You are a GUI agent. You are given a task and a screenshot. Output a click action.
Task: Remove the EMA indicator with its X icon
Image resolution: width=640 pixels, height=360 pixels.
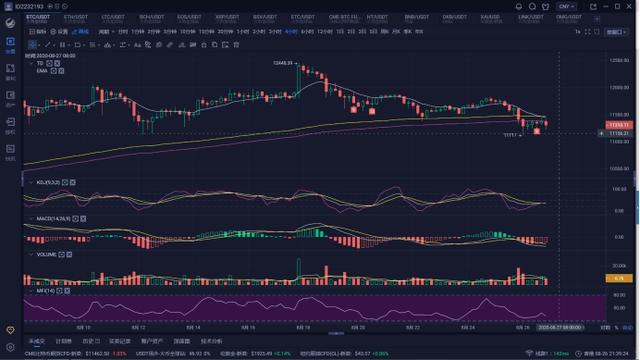coord(61,71)
